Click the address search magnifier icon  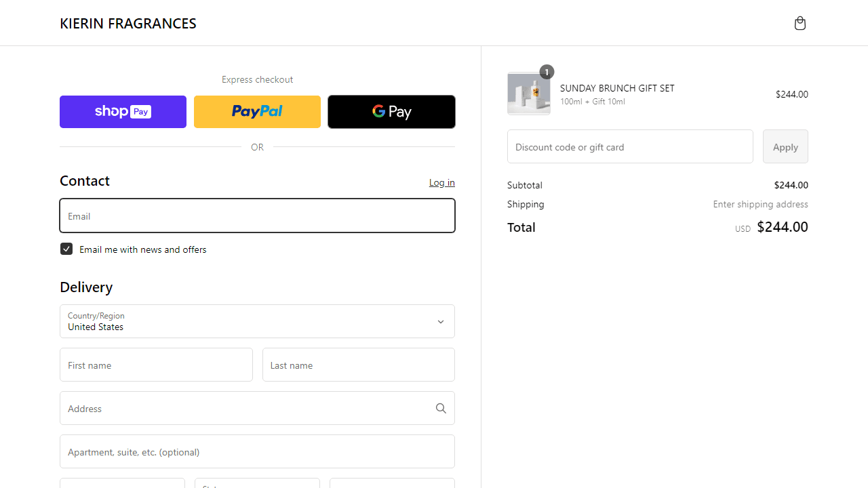(441, 408)
